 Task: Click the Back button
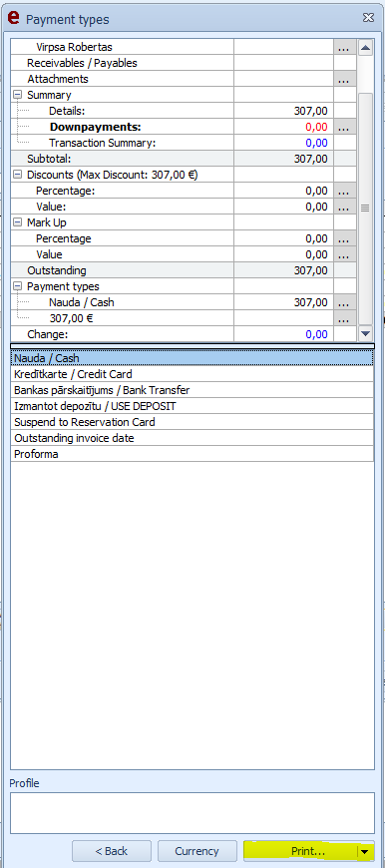click(x=111, y=851)
